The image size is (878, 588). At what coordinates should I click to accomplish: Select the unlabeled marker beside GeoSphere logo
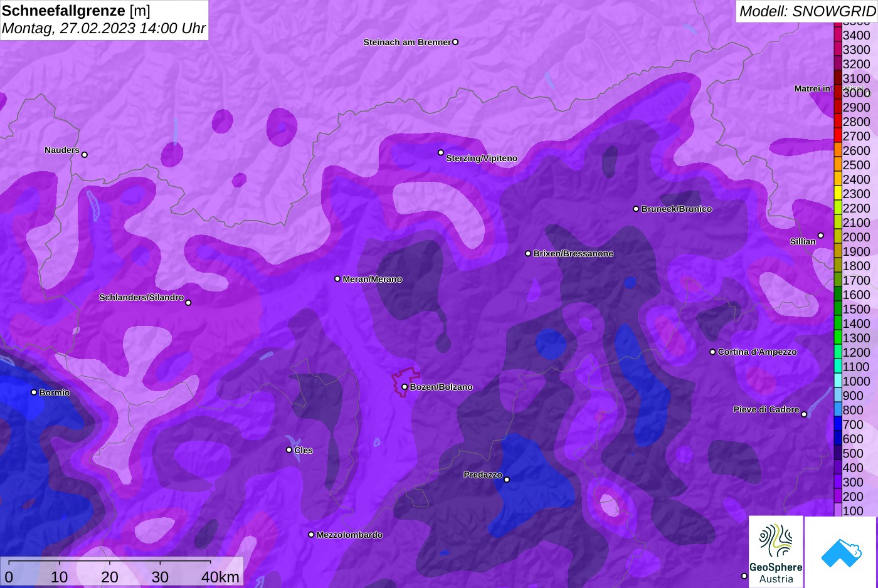(x=744, y=575)
